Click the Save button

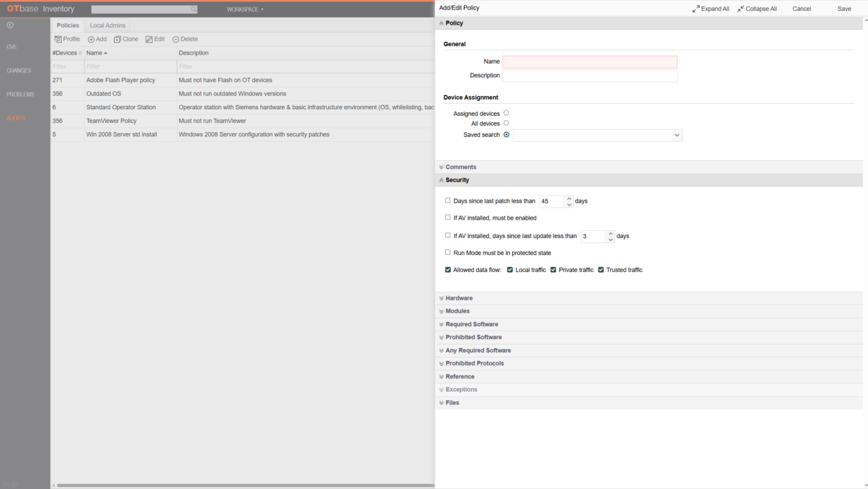pos(844,9)
